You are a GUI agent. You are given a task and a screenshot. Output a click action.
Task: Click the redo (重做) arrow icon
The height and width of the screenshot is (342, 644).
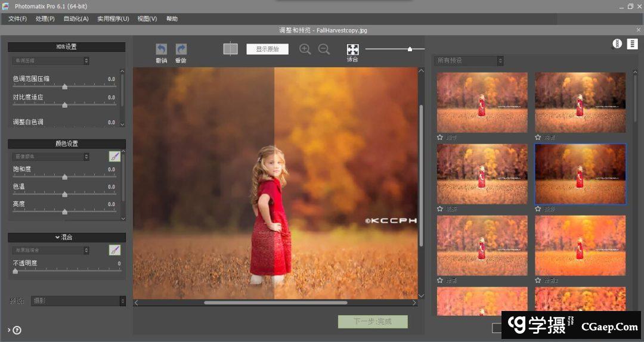(181, 49)
